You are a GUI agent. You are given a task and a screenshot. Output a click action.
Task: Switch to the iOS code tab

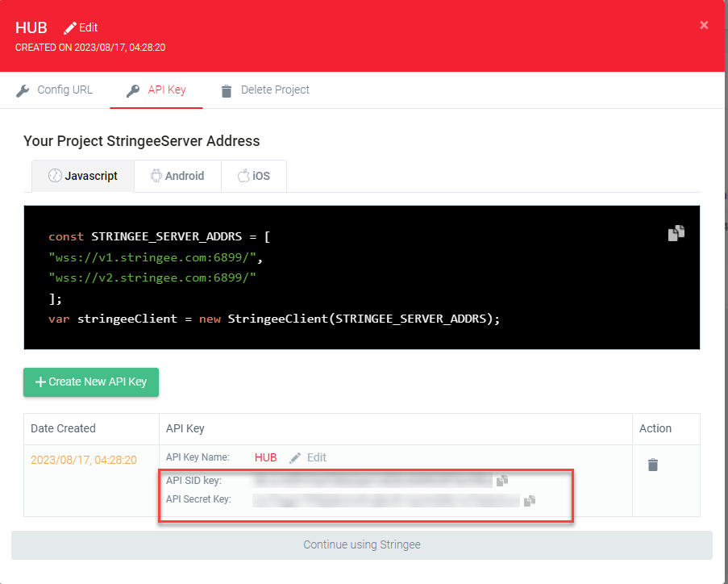254,176
